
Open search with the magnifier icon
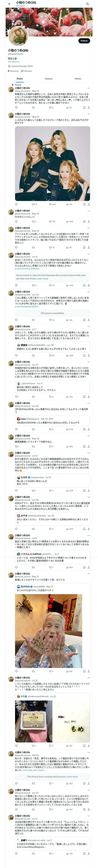tap(87, 4)
